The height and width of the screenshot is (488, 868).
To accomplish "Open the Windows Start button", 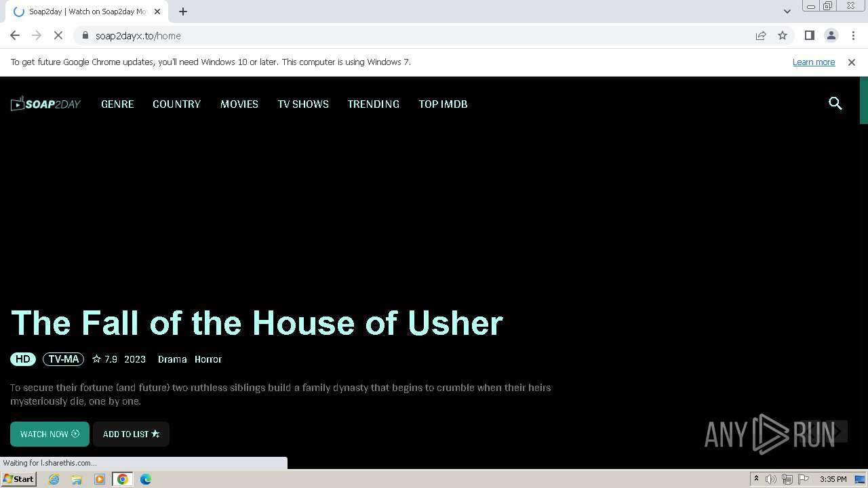I will 18,479.
